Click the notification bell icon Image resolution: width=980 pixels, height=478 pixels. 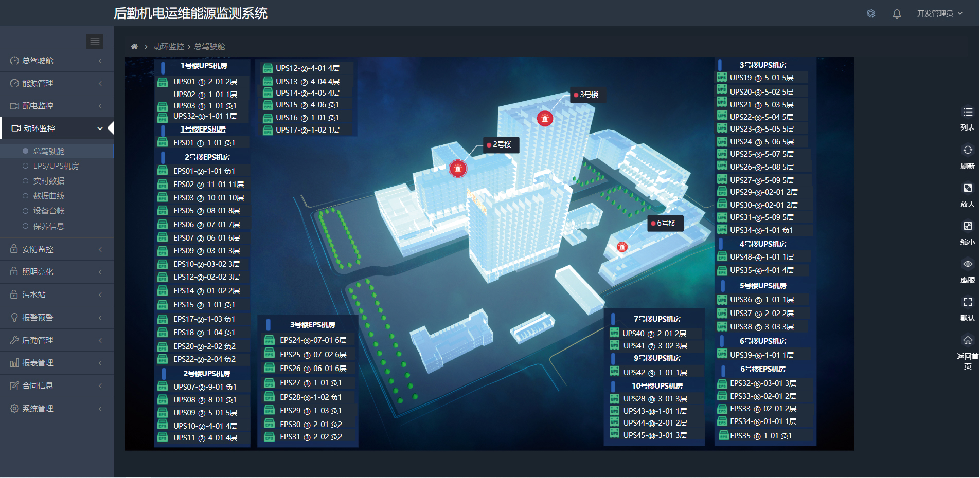pyautogui.click(x=897, y=14)
